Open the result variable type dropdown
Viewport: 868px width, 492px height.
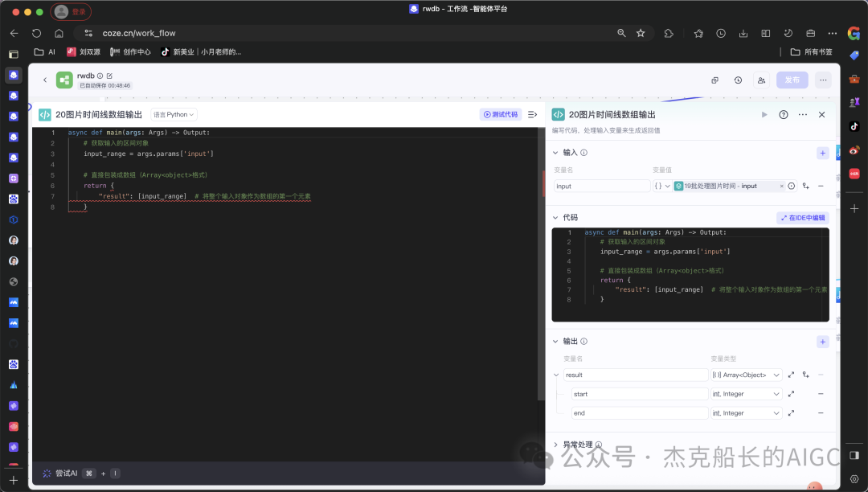pyautogui.click(x=746, y=375)
